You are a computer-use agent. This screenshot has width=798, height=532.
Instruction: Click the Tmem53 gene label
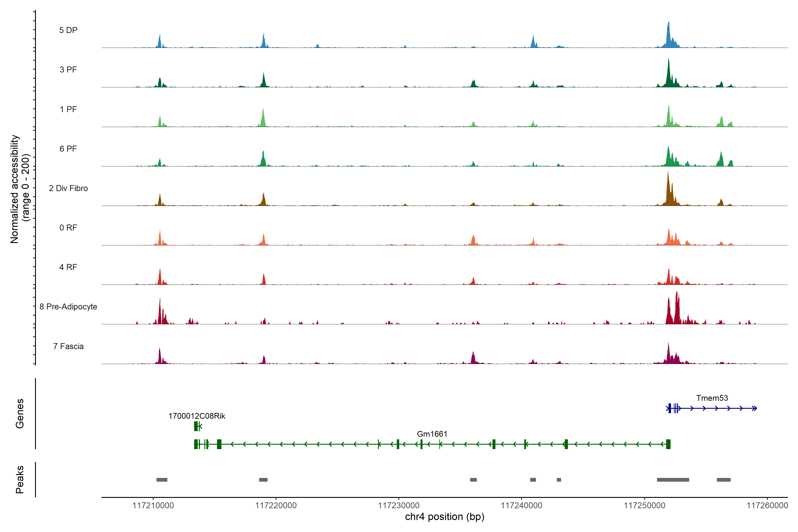(712, 398)
